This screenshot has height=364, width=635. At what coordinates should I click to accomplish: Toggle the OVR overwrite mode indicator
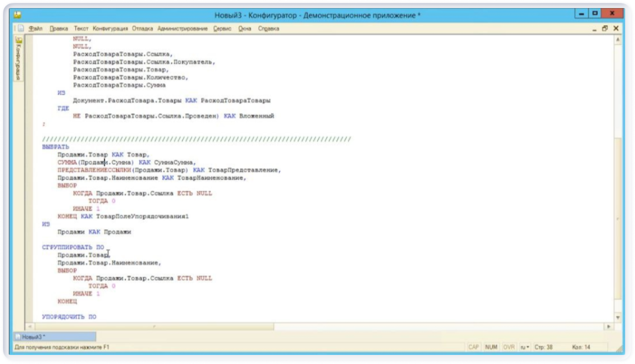tap(509, 347)
